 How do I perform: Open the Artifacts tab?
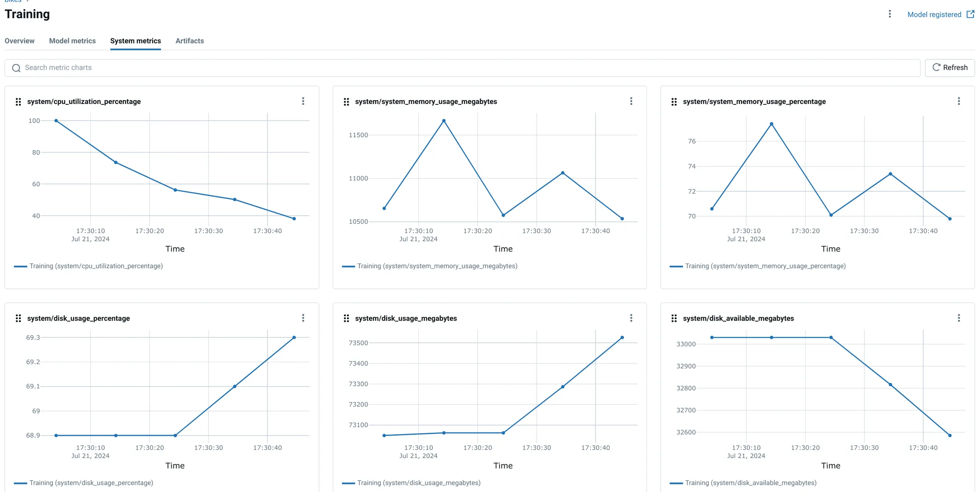click(190, 41)
